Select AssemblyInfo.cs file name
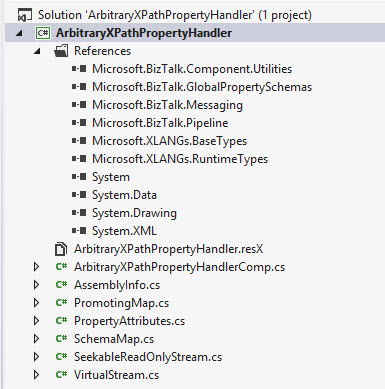 117,285
